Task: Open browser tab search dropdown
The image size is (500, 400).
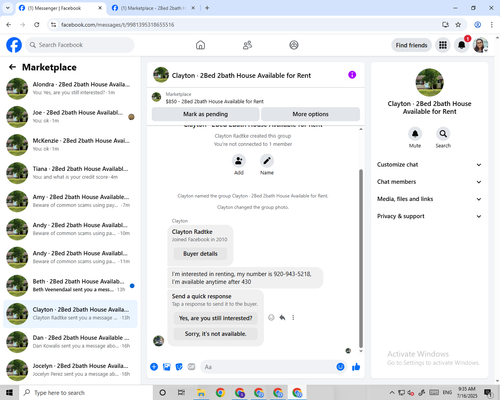Action: click(x=8, y=8)
